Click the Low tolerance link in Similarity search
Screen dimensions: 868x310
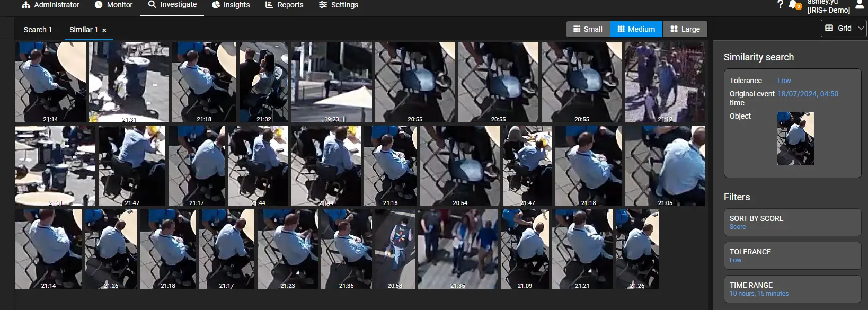pos(784,81)
